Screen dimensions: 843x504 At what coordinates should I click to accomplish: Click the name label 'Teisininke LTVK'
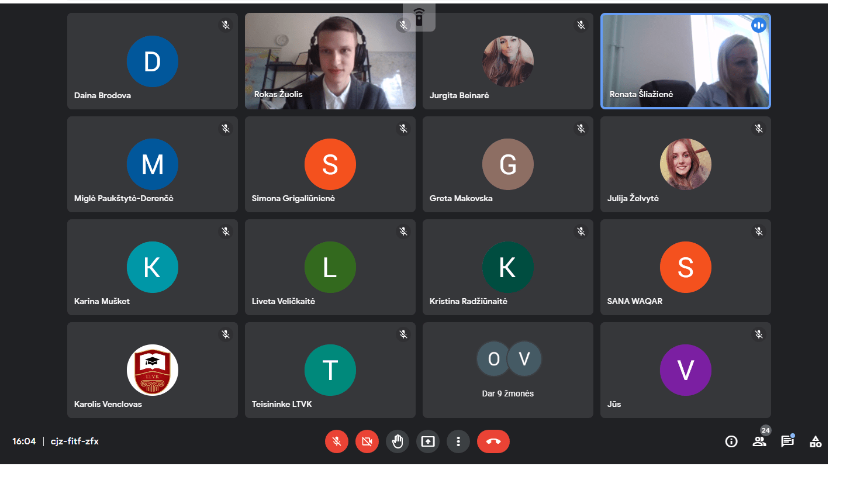[282, 404]
